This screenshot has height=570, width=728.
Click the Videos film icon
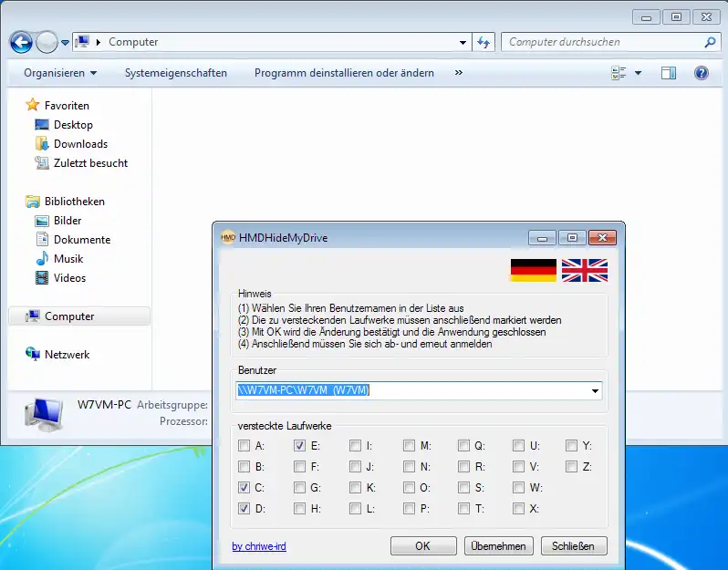click(42, 277)
